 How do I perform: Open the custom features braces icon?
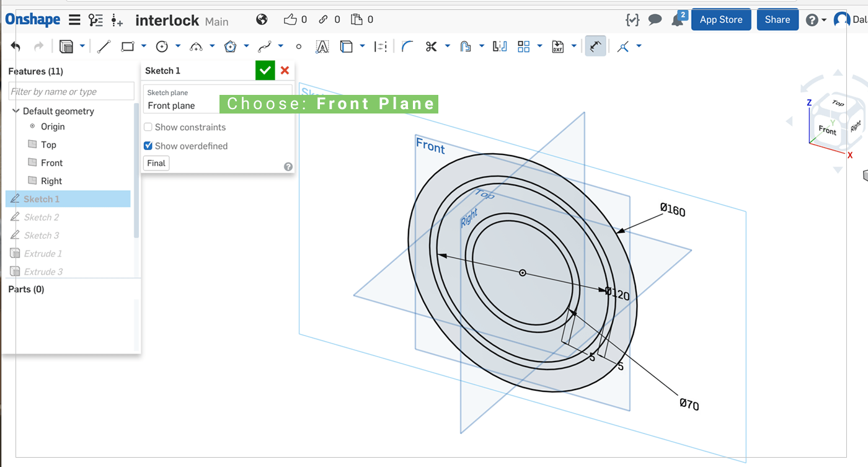tap(632, 20)
